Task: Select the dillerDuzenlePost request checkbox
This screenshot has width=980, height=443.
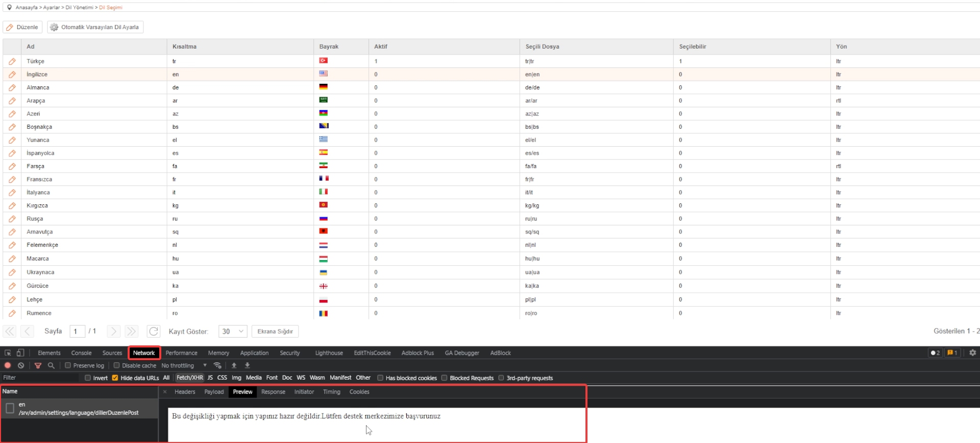Action: (10, 408)
